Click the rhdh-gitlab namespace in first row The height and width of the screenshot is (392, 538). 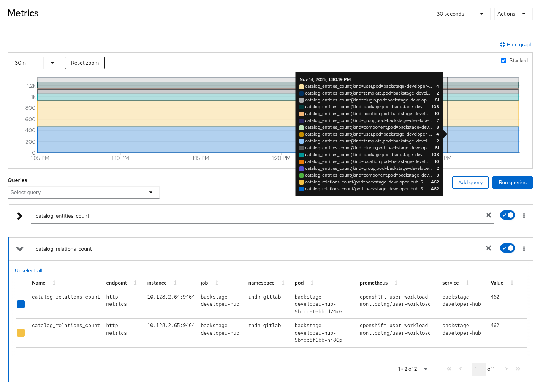click(264, 297)
